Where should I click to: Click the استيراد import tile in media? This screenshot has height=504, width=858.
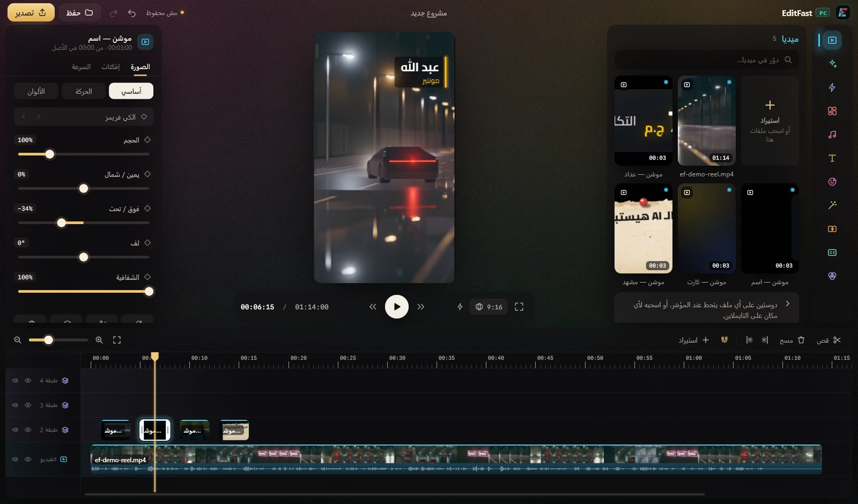pyautogui.click(x=770, y=121)
